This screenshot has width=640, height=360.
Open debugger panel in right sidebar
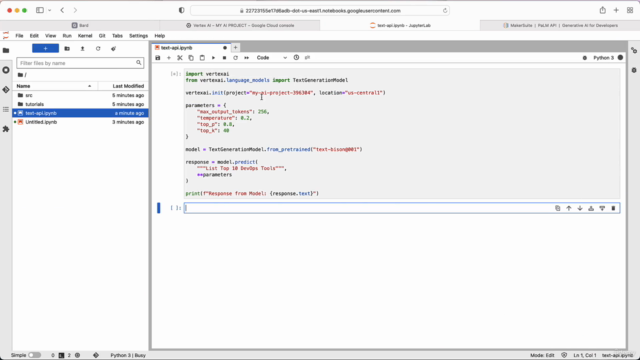(x=634, y=70)
